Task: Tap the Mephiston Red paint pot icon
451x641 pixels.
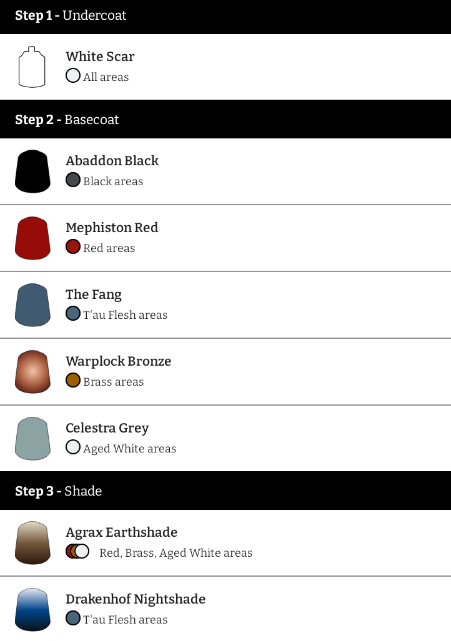Action: 33,238
